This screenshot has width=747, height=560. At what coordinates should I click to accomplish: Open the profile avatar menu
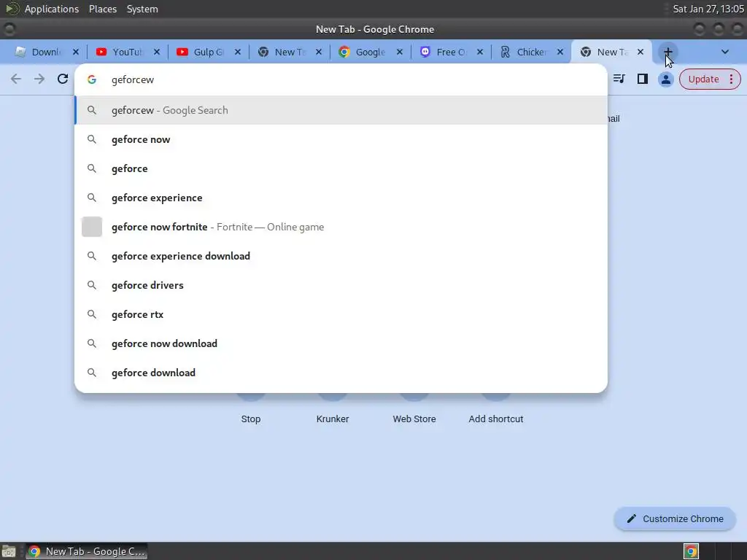(x=665, y=79)
